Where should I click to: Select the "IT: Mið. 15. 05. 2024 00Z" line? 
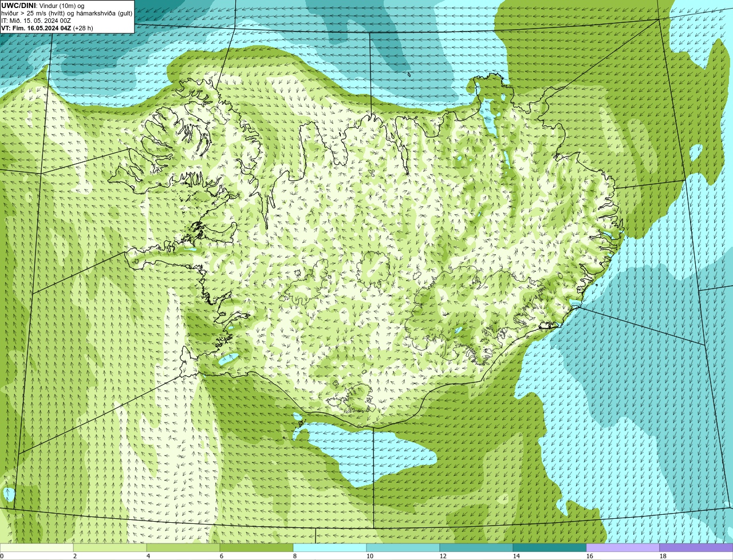(x=36, y=21)
